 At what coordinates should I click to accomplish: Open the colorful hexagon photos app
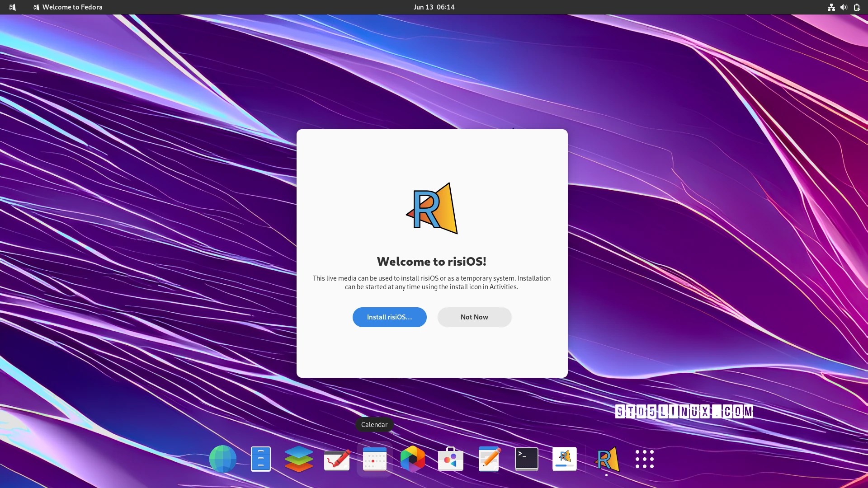tap(413, 459)
